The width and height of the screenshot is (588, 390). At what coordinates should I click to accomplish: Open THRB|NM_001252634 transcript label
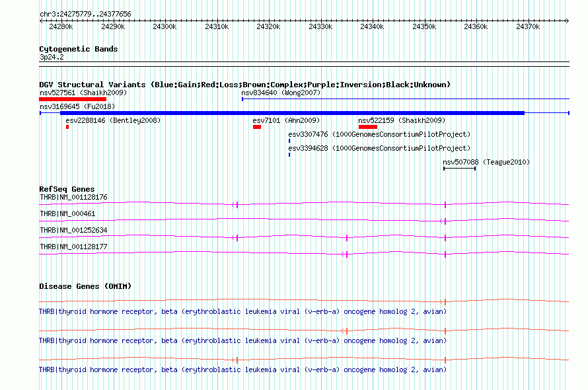73,230
